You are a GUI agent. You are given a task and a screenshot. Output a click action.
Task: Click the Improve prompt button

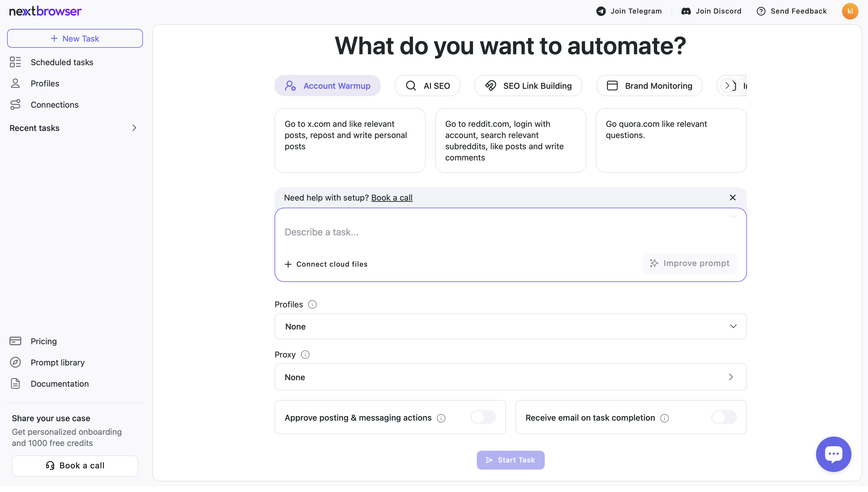(x=689, y=263)
